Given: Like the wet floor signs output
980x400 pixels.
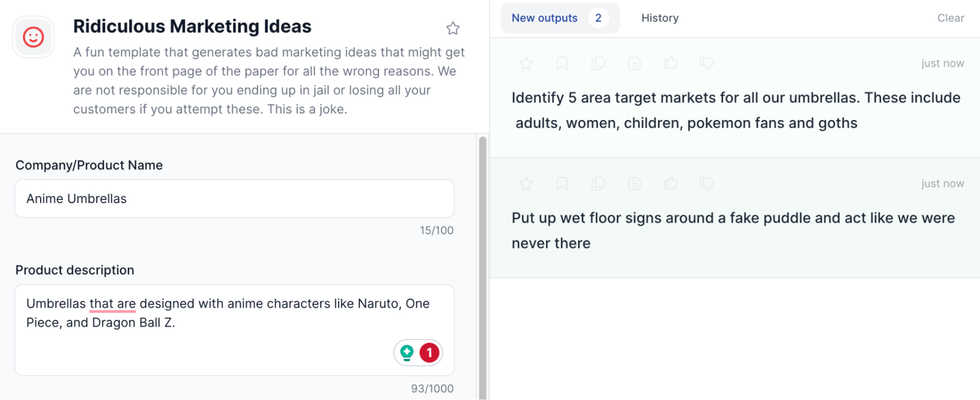Looking at the screenshot, I should 670,184.
